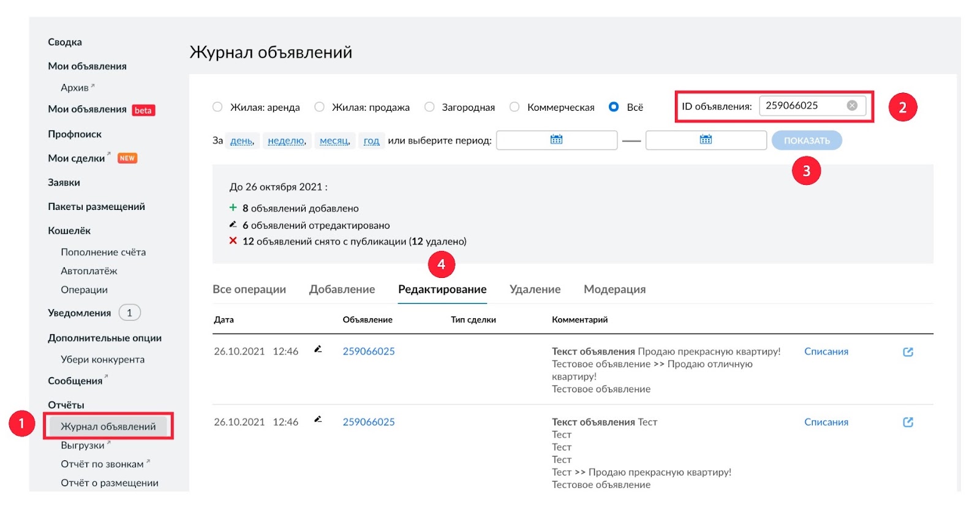Open Кошелёк in the sidebar
This screenshot has height=516, width=980.
(x=69, y=231)
